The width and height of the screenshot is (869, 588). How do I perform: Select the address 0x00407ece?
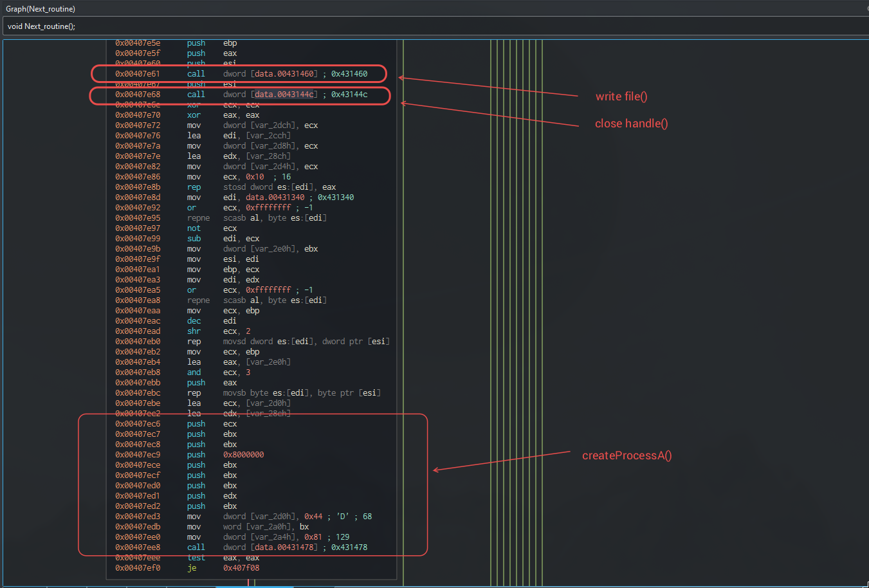pyautogui.click(x=138, y=465)
